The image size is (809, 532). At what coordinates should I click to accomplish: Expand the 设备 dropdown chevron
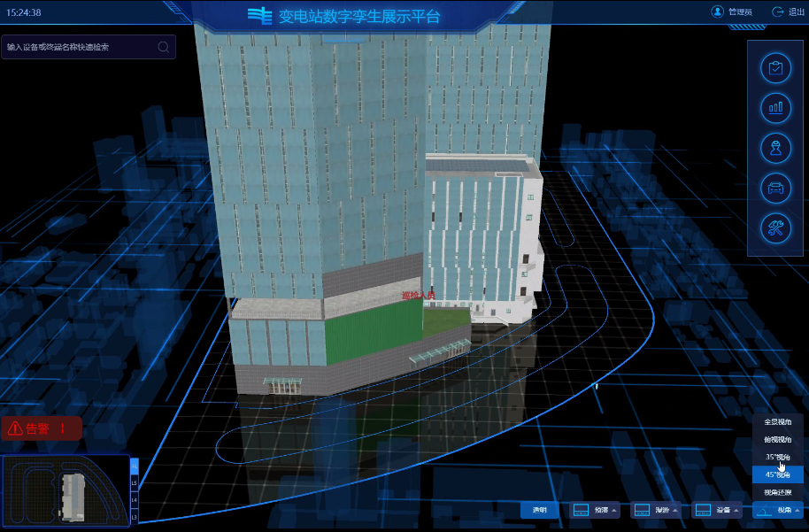pos(734,511)
